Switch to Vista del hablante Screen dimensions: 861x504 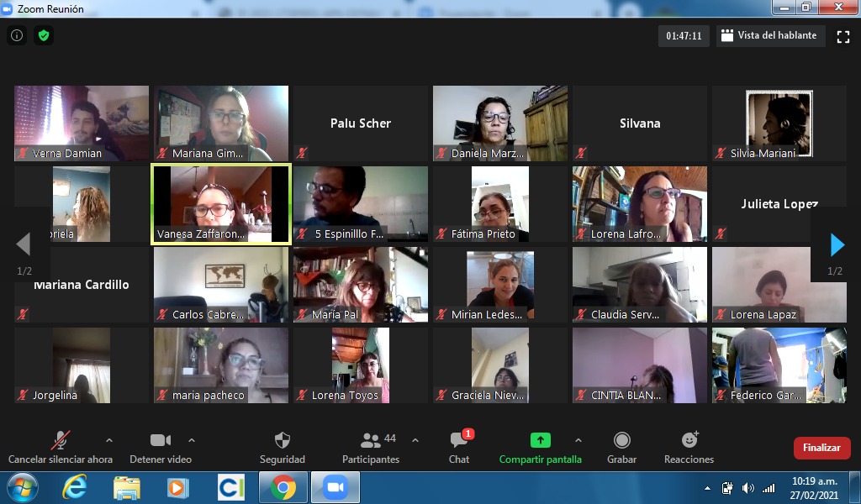point(769,36)
